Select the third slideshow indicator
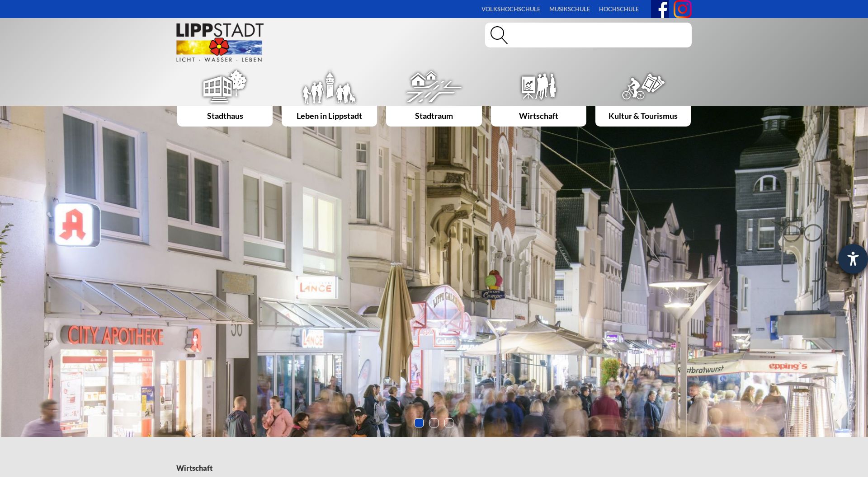This screenshot has height=488, width=868. [x=449, y=423]
